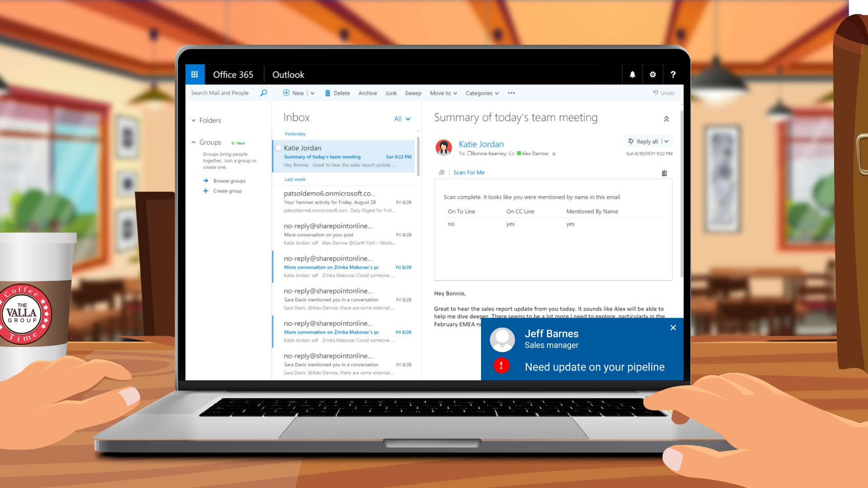Click the Scan For Me store icon

point(664,173)
